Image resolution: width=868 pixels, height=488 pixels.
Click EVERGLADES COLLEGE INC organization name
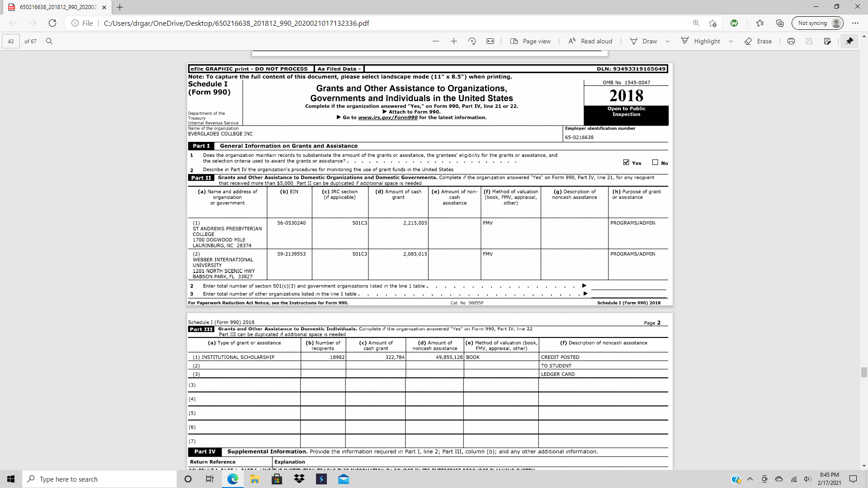pyautogui.click(x=221, y=134)
